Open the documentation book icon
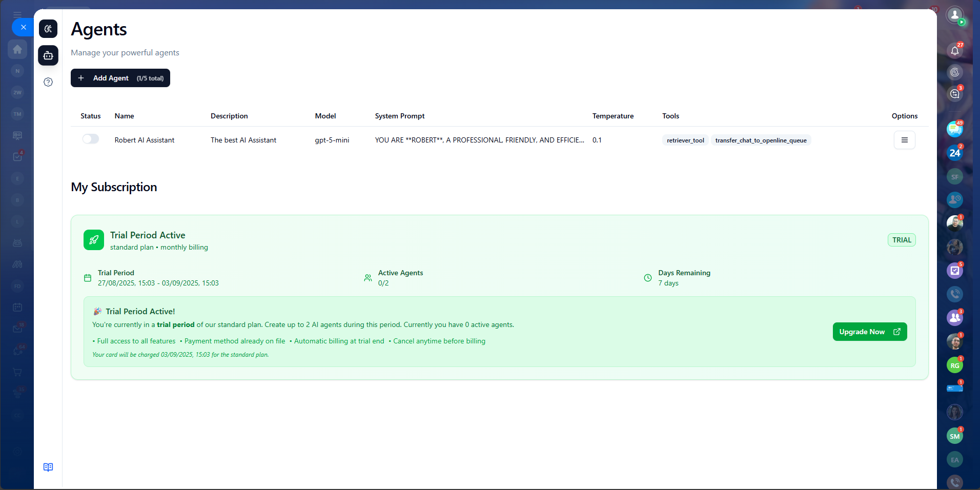 coord(48,467)
